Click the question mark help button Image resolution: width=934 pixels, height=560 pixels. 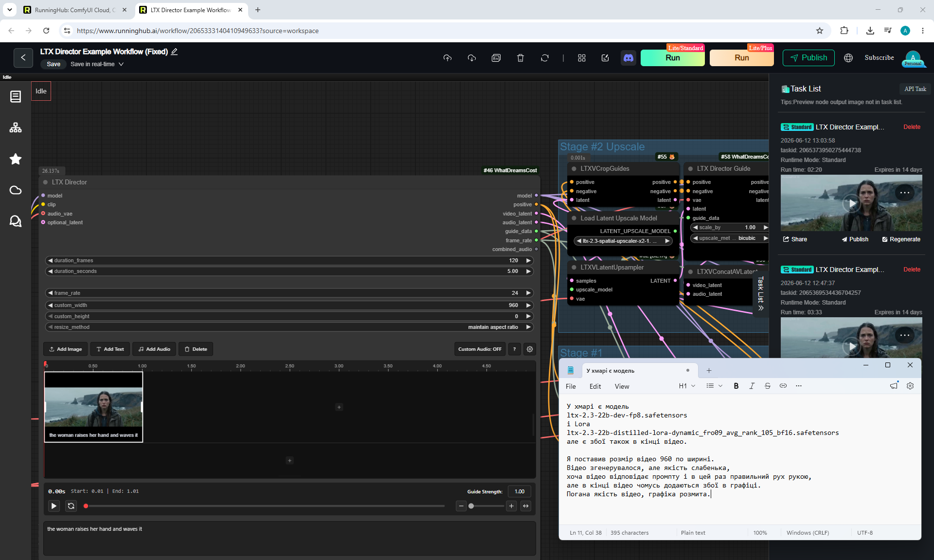click(x=514, y=349)
